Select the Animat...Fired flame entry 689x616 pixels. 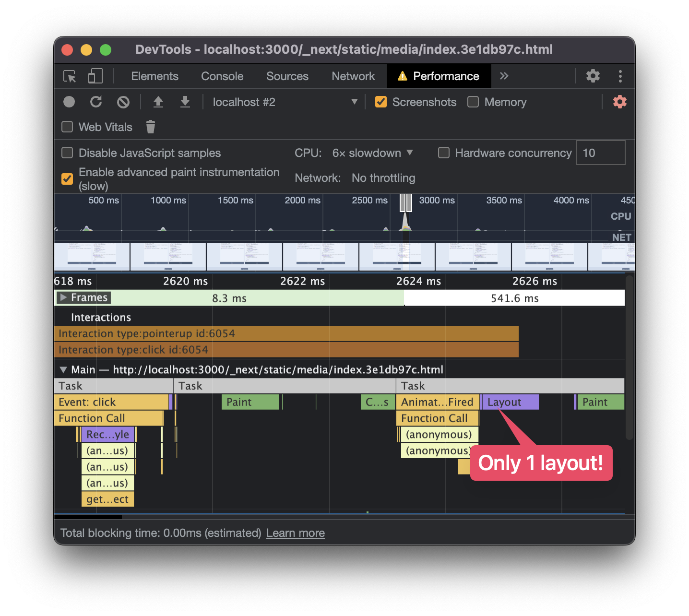point(438,402)
